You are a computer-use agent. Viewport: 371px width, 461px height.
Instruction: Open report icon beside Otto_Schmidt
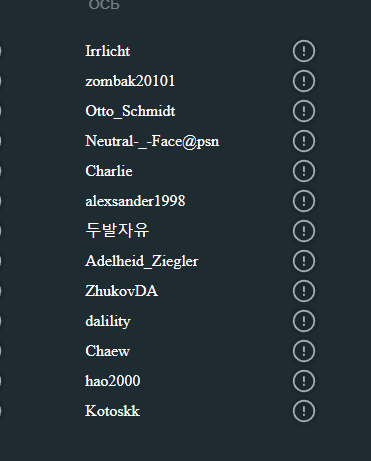(304, 111)
